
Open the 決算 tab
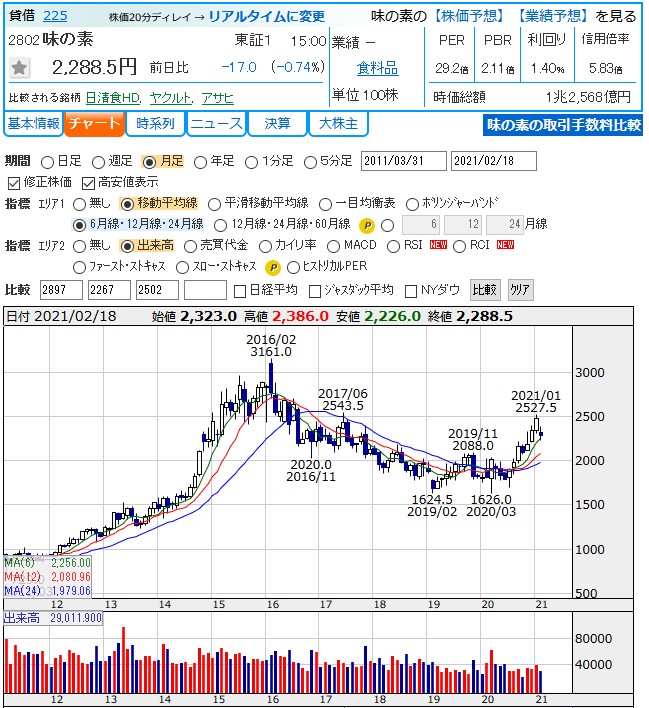[x=277, y=123]
